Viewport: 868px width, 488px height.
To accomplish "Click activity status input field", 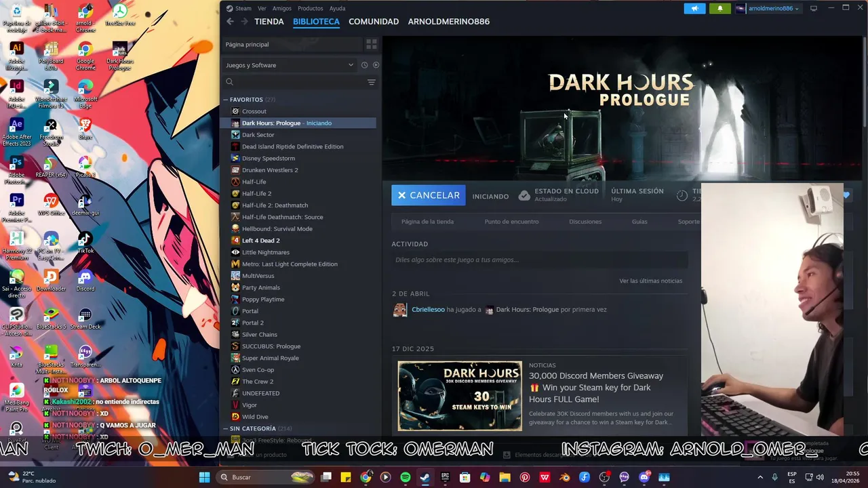I will pyautogui.click(x=539, y=260).
